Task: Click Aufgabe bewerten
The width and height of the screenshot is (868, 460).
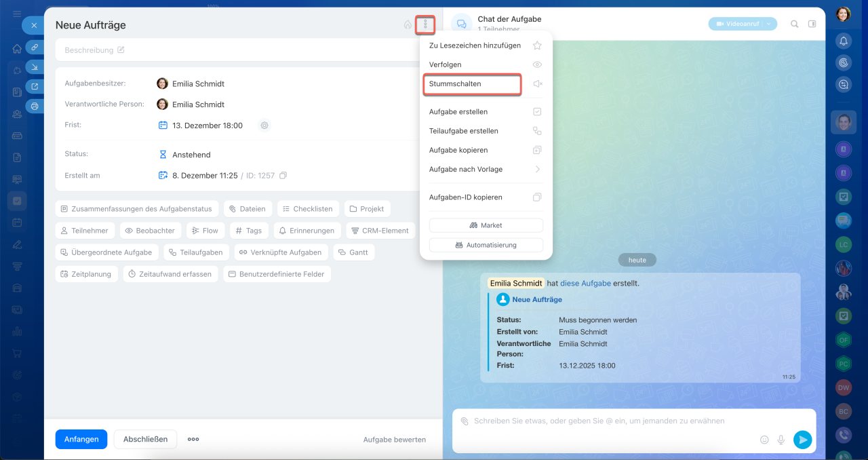Action: pos(395,440)
